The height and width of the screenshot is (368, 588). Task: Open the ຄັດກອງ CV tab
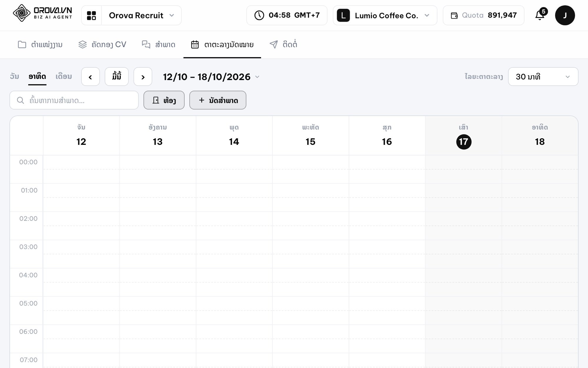point(102,44)
